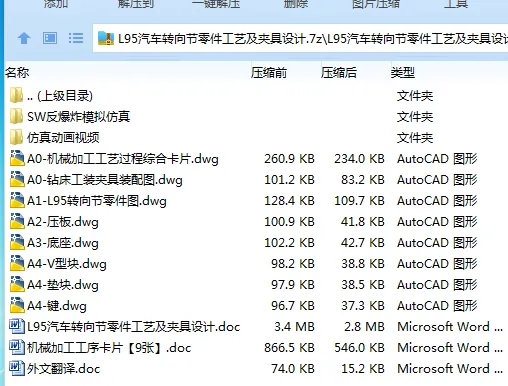Click Word icon of 外文翻译.doc
This screenshot has height=386, width=508.
(x=17, y=368)
